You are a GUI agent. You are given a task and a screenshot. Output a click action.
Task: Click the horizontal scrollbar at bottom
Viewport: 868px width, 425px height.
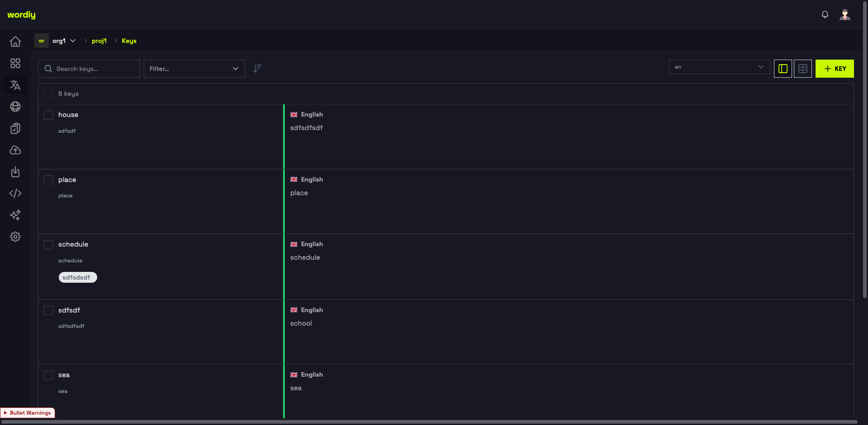coord(429,422)
